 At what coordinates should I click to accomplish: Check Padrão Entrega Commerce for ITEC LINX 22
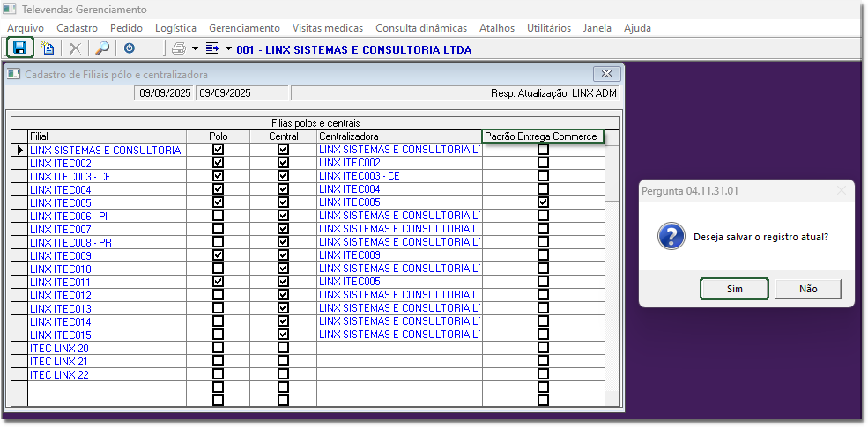pyautogui.click(x=544, y=374)
